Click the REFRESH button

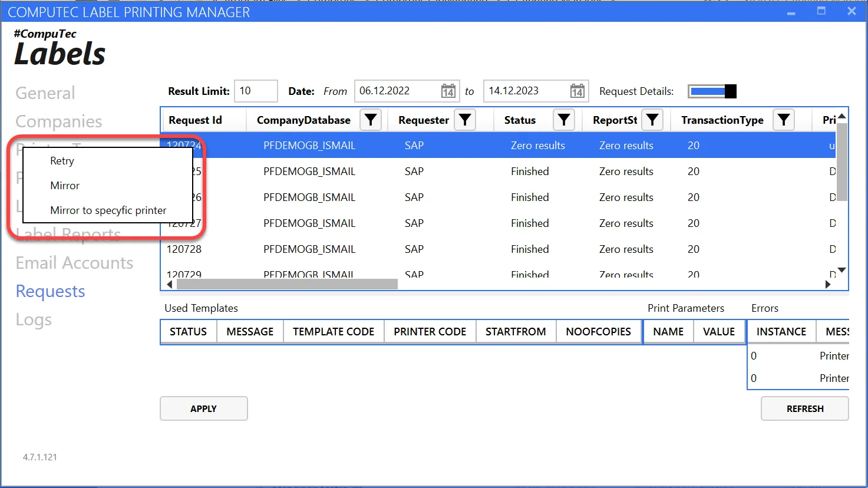click(804, 408)
